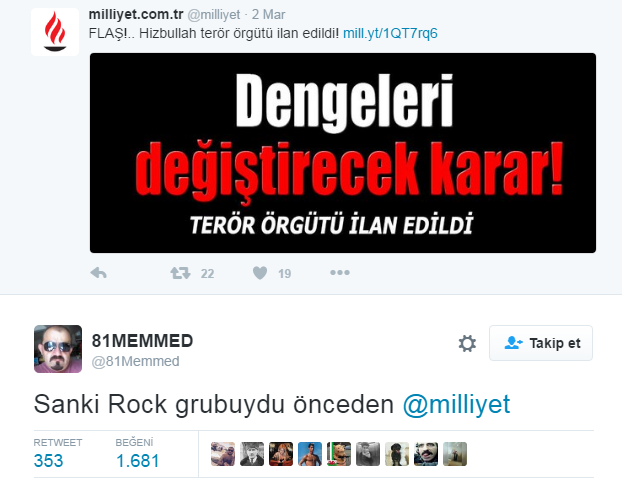The height and width of the screenshot is (492, 622).
Task: Open the three-dot more options menu
Action: pyautogui.click(x=340, y=273)
